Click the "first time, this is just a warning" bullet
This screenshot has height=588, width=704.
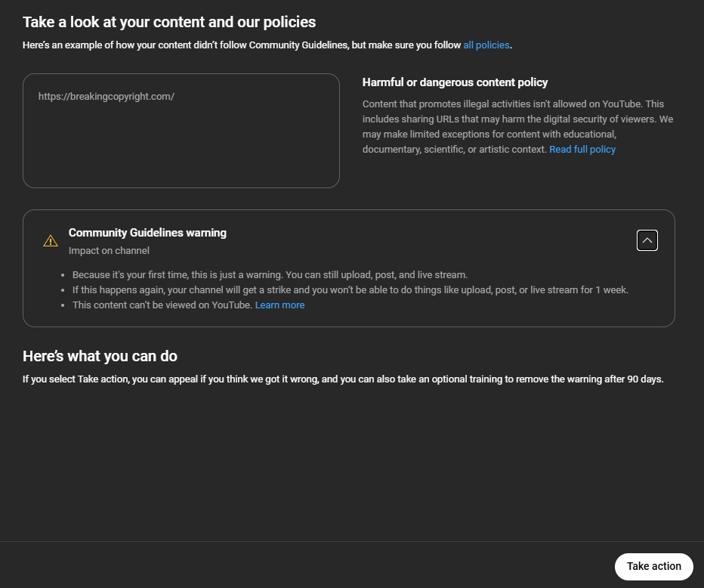[270, 275]
